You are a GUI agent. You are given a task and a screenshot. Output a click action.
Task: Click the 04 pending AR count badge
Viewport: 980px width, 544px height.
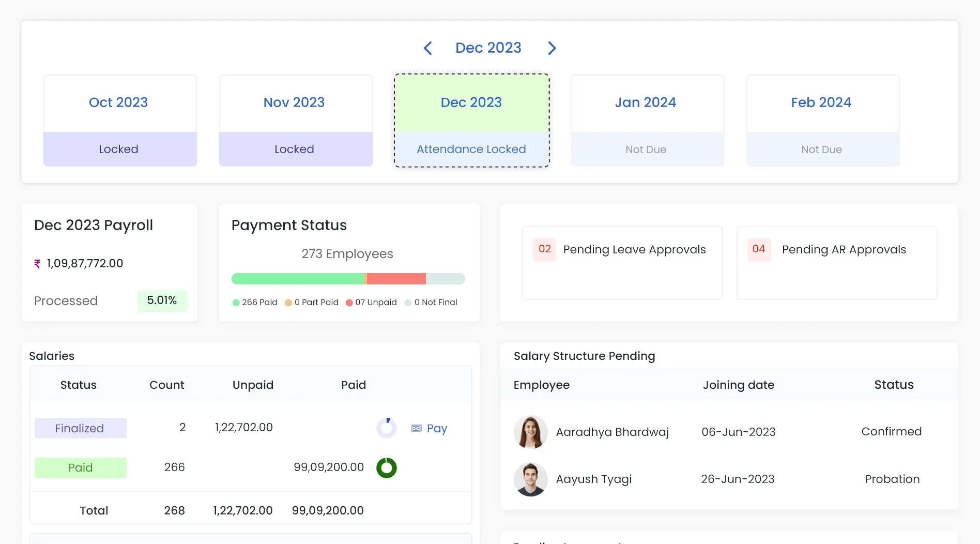tap(758, 249)
